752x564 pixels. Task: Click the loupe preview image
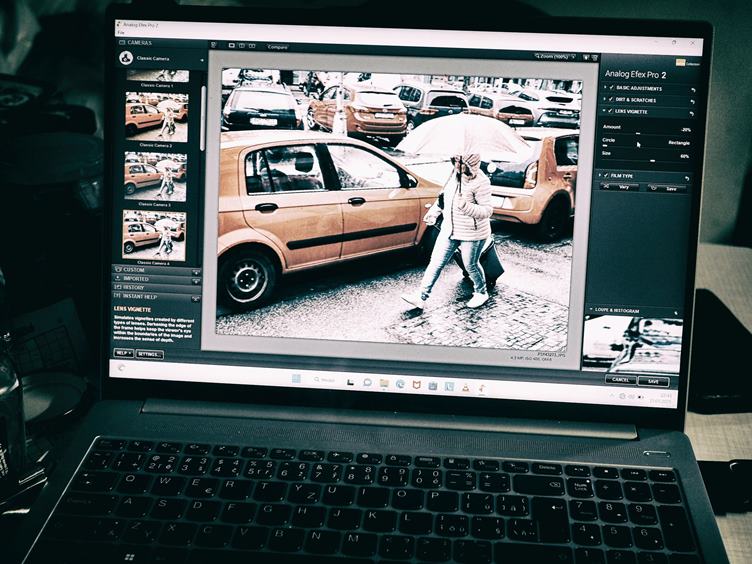[632, 344]
